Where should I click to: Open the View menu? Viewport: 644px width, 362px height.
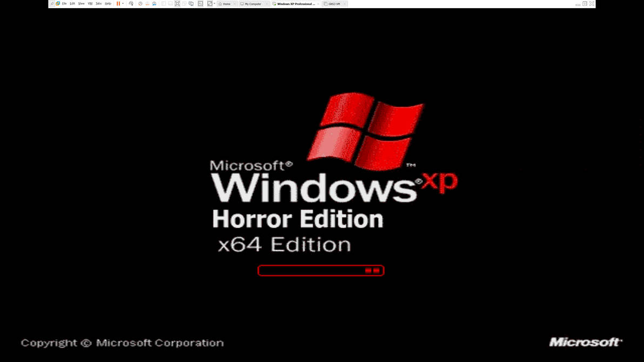pos(82,4)
